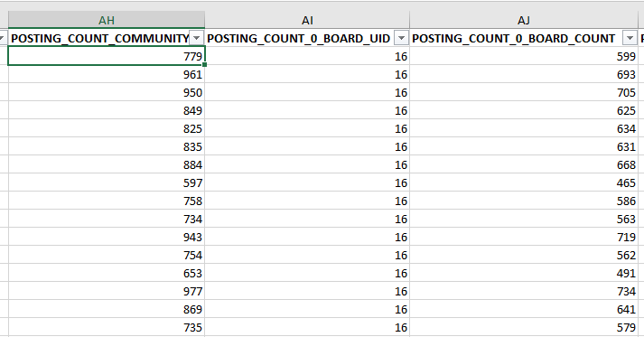Select the board count cell 465
This screenshot has width=644, height=337.
[524, 183]
